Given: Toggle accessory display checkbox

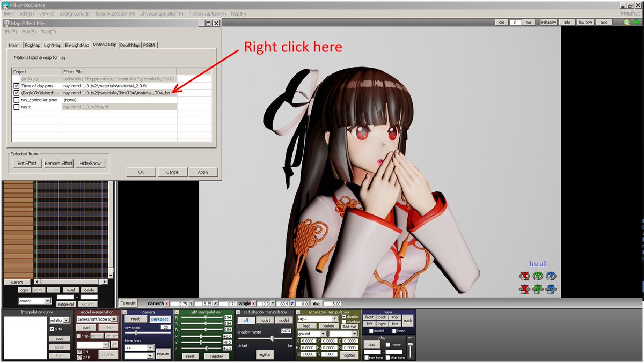Looking at the screenshot, I should (344, 316).
